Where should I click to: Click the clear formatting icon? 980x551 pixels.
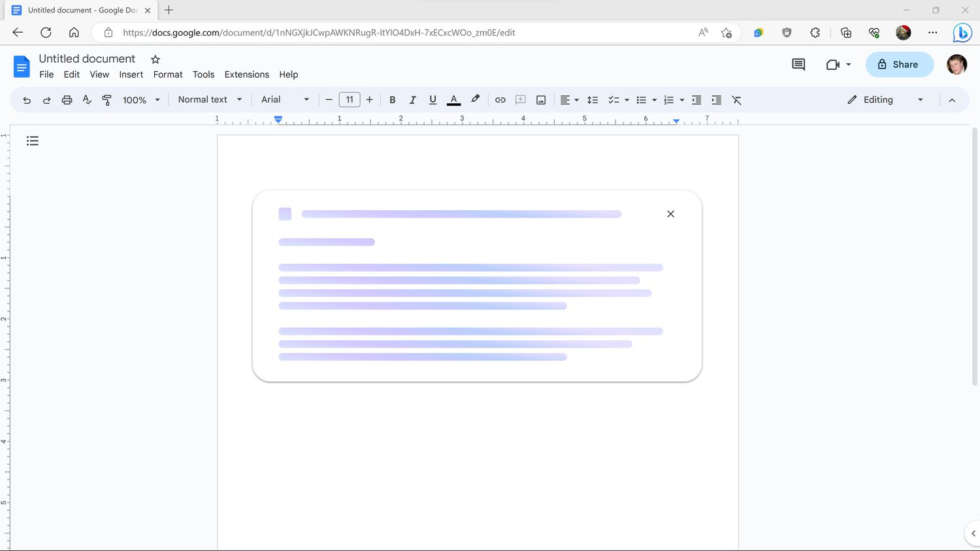[x=736, y=100]
